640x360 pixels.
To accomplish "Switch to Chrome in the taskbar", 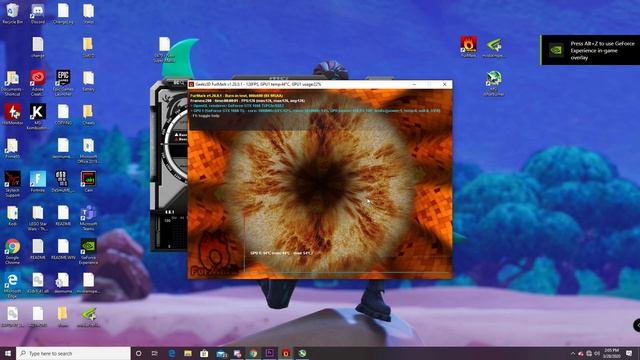I will (x=253, y=353).
